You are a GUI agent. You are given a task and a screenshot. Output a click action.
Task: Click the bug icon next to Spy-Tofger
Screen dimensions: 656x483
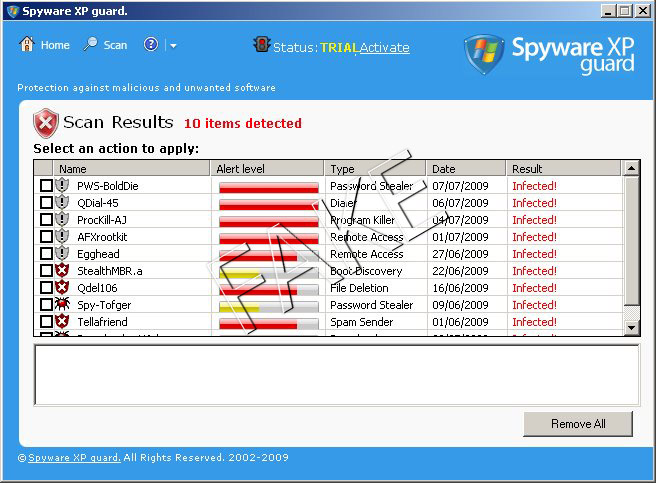click(62, 304)
